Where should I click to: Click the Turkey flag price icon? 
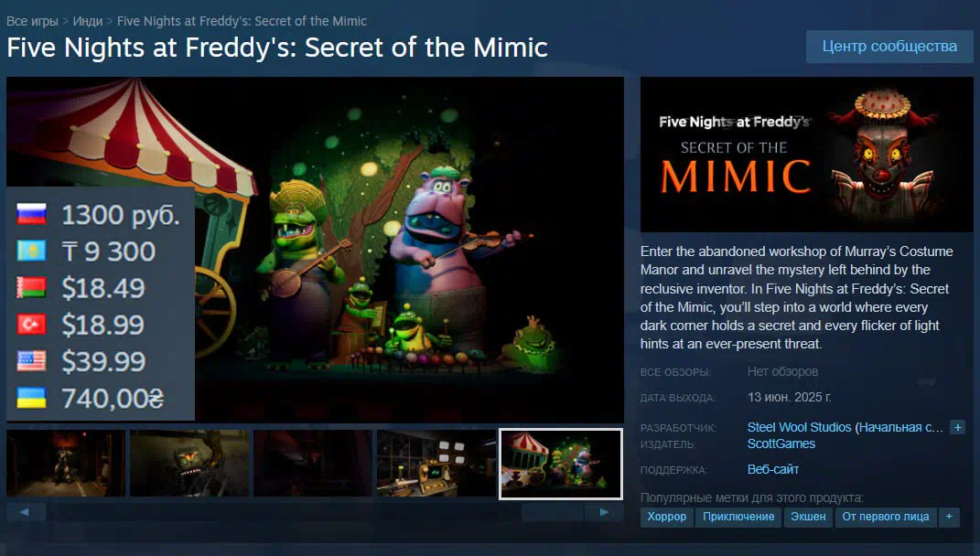click(31, 325)
